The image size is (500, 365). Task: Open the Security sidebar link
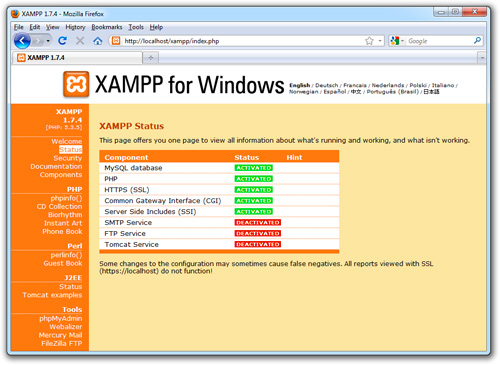coord(68,158)
